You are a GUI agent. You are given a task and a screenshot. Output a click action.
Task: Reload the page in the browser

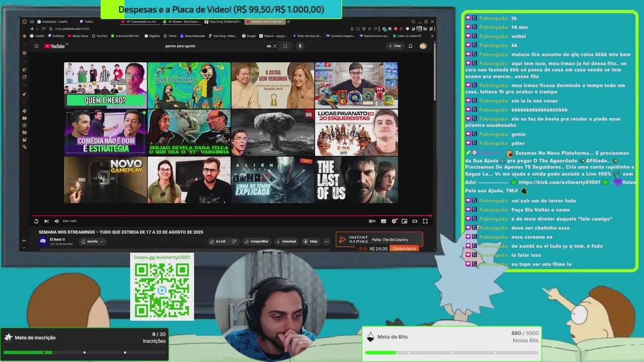pyautogui.click(x=43, y=29)
